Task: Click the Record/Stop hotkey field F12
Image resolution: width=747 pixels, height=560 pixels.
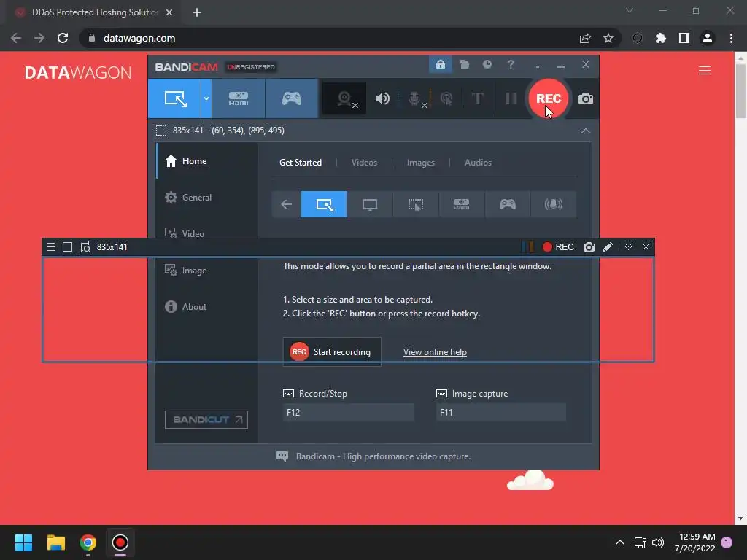Action: click(x=348, y=413)
